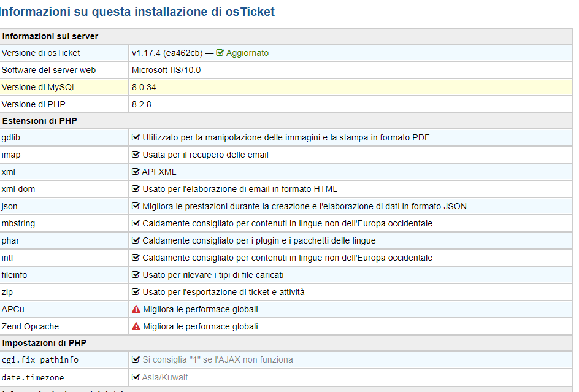Click the zip export description text
Image resolution: width=579 pixels, height=392 pixels.
point(223,292)
